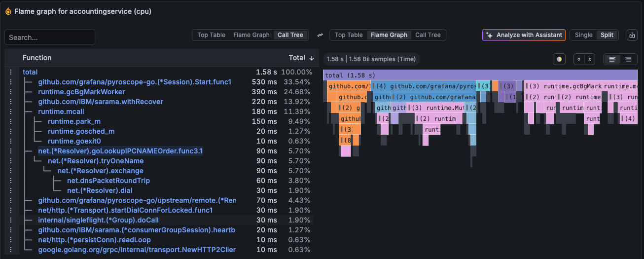Select net.dnsPacketRoundTrip row
The width and height of the screenshot is (644, 259).
pos(108,181)
